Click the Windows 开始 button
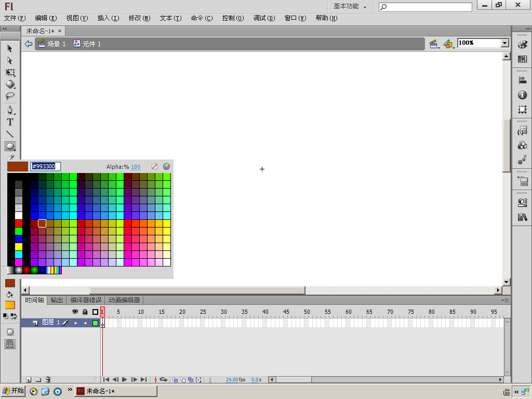 point(14,391)
